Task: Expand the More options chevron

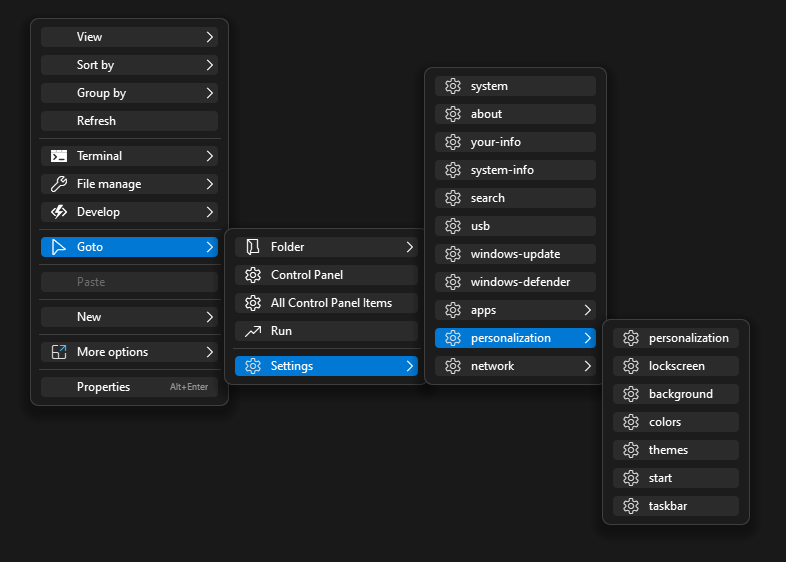Action: (210, 352)
